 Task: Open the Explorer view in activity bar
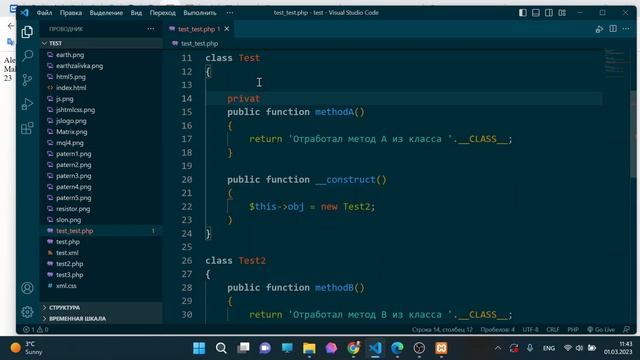point(27,32)
